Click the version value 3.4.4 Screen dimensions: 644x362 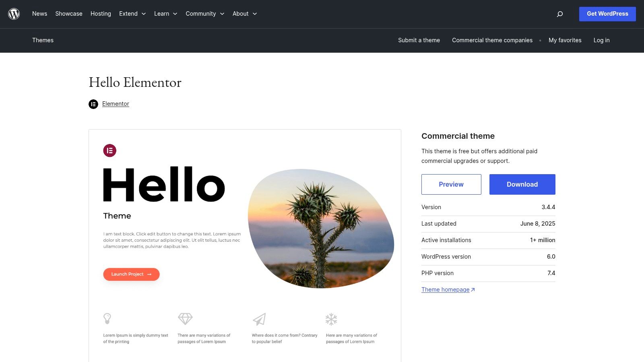click(548, 207)
